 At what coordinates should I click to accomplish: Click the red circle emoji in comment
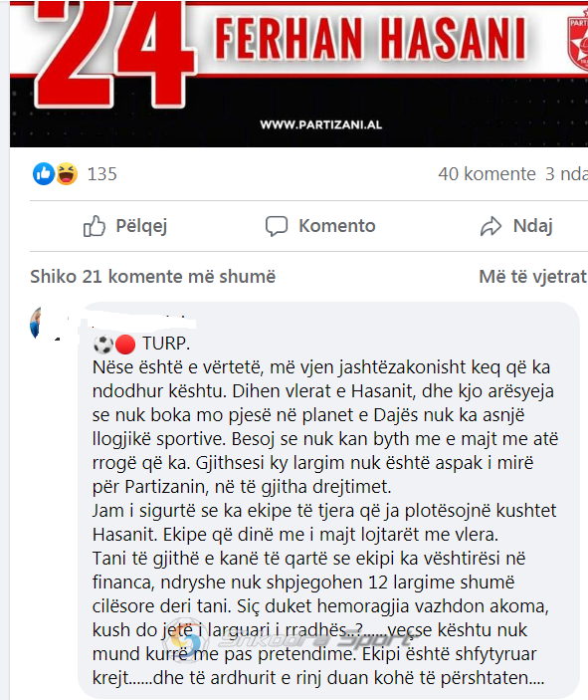[x=125, y=345]
